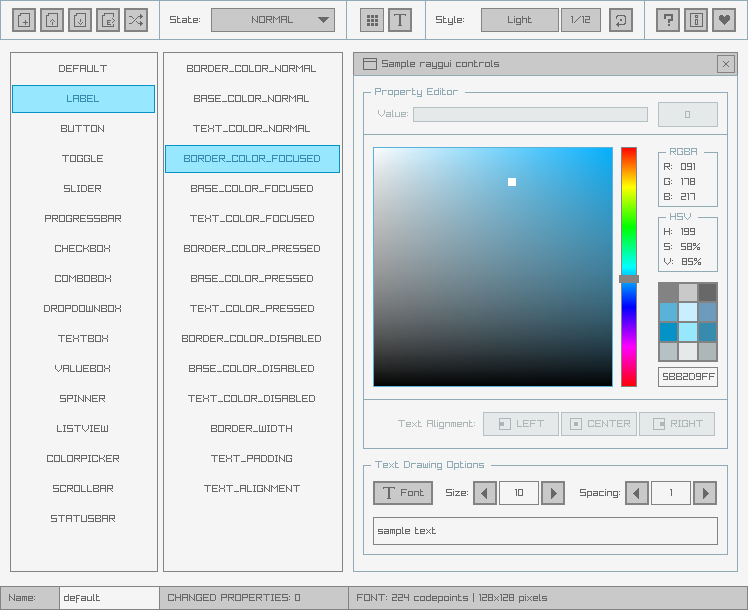
Task: Click the export style icon
Action: pyautogui.click(x=108, y=20)
